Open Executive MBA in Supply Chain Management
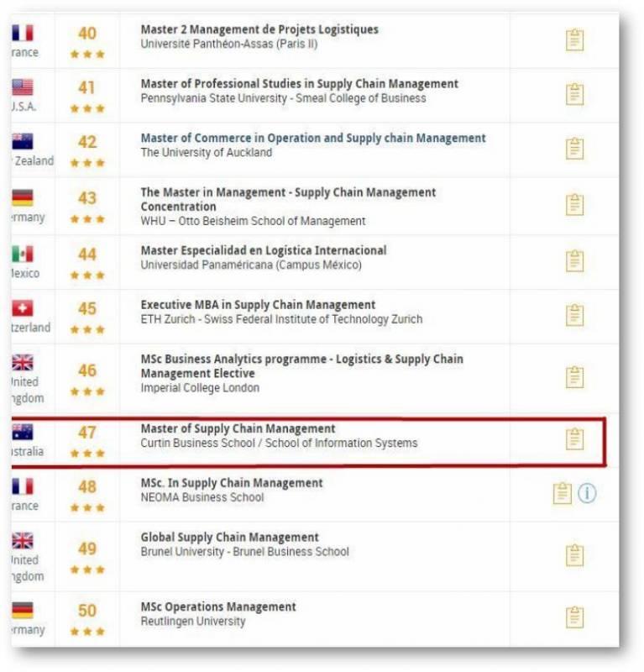The width and height of the screenshot is (644, 672). point(258,305)
